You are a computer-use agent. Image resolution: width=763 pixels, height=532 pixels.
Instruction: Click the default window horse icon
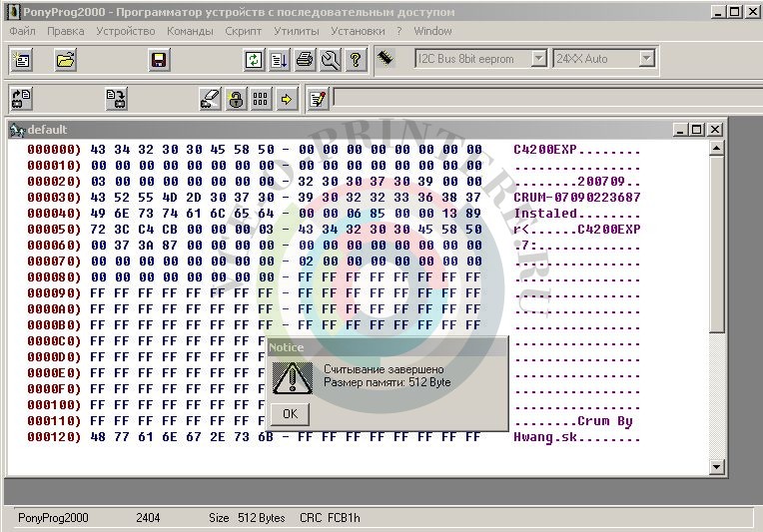(18, 130)
